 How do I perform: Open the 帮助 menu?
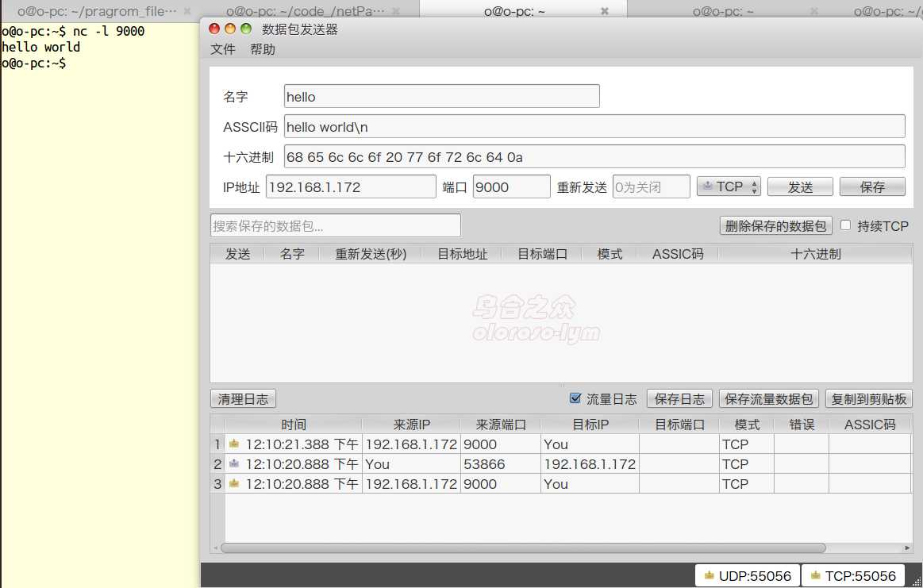[x=263, y=49]
